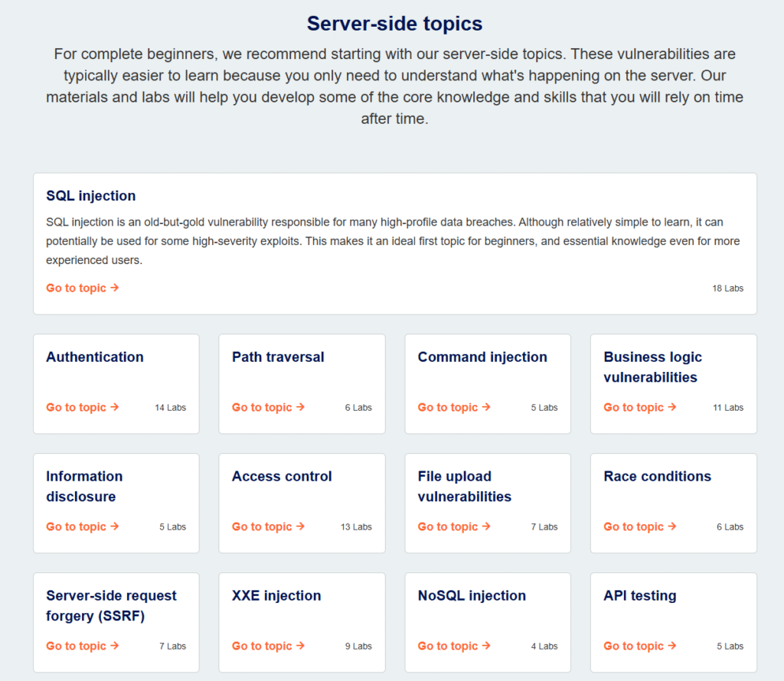This screenshot has width=784, height=681.
Task: Click the arrow icon in the Access control card
Action: pos(301,527)
